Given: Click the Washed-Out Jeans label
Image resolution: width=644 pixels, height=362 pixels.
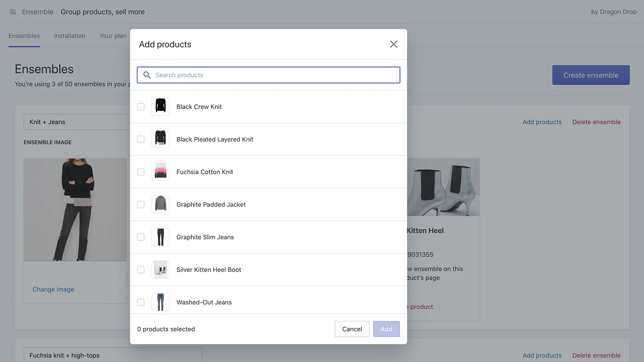Looking at the screenshot, I should coord(204,302).
